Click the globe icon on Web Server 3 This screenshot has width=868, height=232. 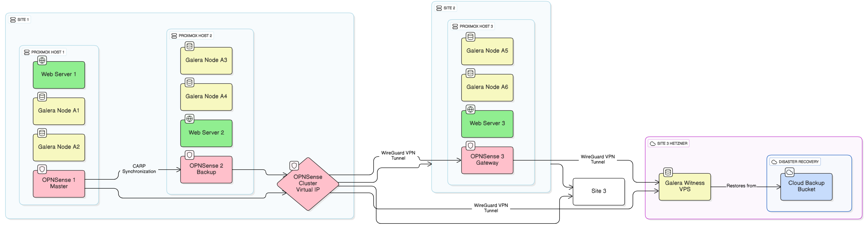click(x=471, y=109)
